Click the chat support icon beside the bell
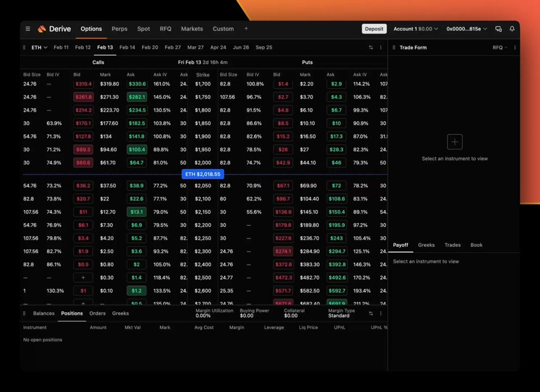 [x=499, y=29]
